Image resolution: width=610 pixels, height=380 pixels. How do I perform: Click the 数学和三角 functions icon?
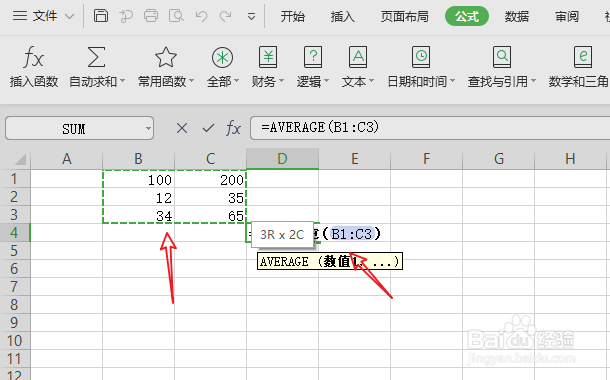[583, 57]
